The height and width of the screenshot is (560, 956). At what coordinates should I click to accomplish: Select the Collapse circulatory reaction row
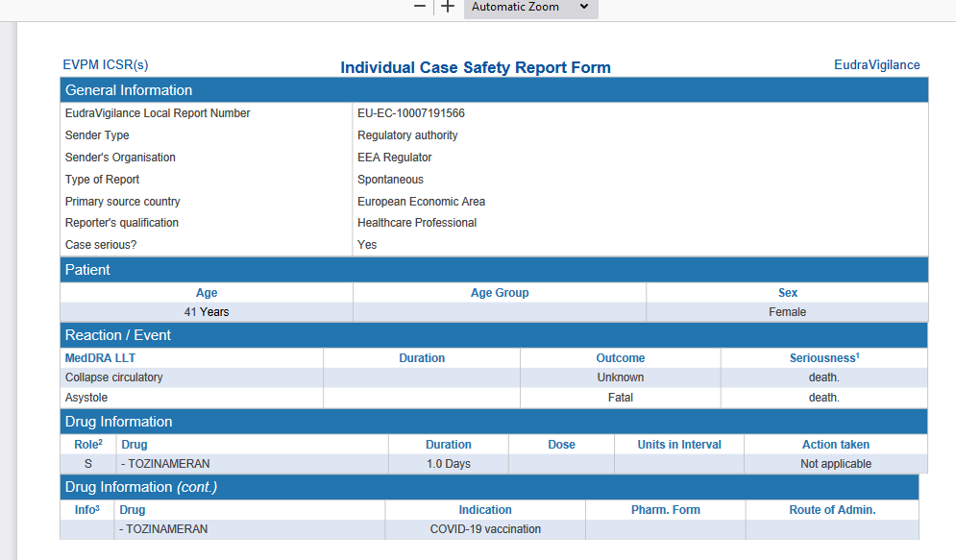[x=113, y=377]
